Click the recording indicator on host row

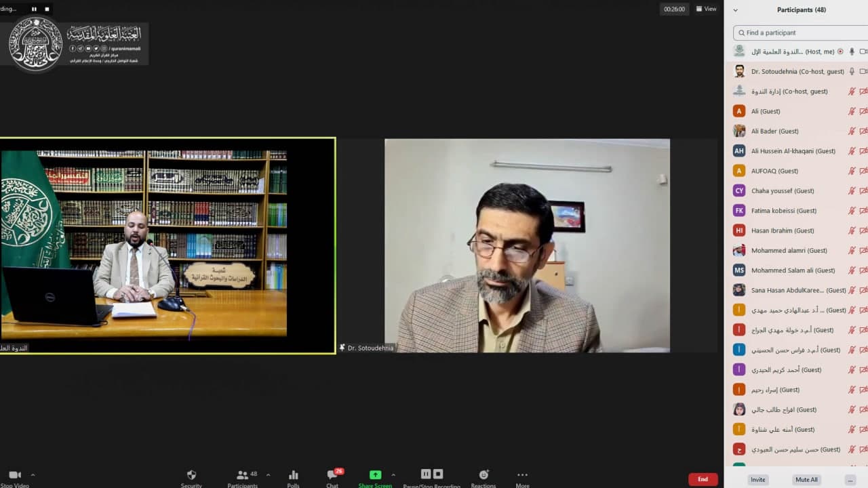[840, 52]
